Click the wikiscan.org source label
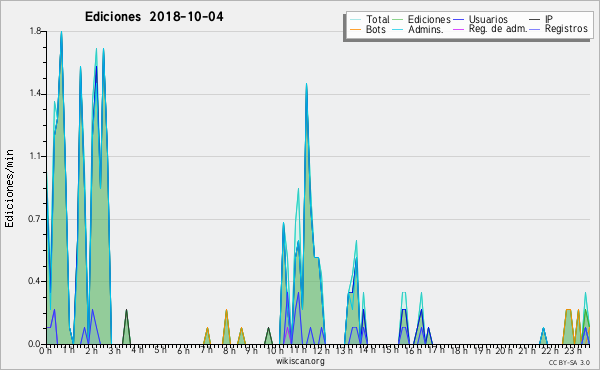 click(300, 361)
